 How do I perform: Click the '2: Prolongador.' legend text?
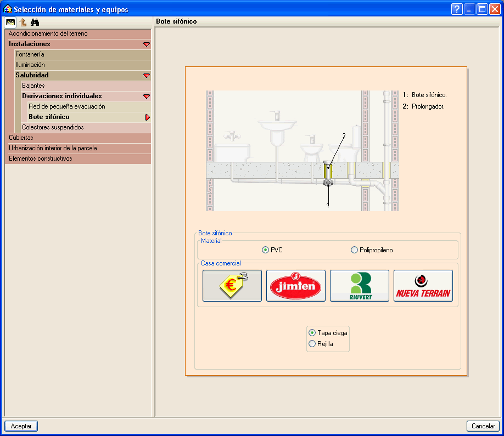[x=424, y=106]
